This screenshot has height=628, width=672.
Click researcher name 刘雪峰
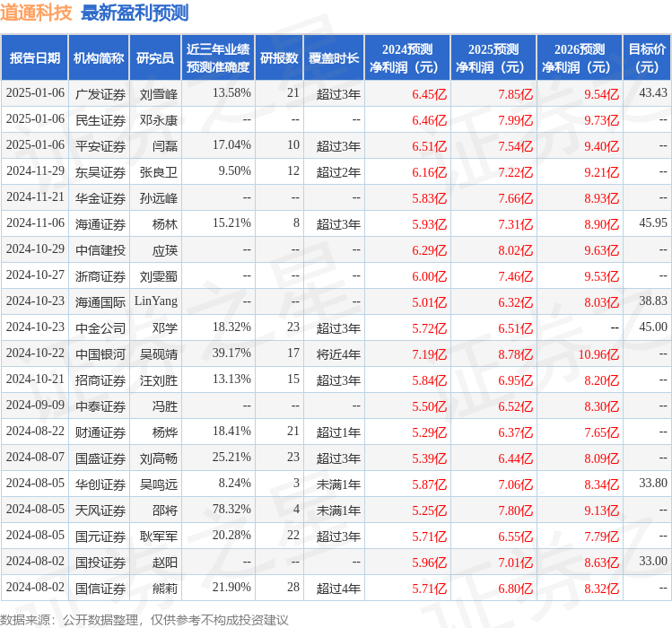click(159, 94)
